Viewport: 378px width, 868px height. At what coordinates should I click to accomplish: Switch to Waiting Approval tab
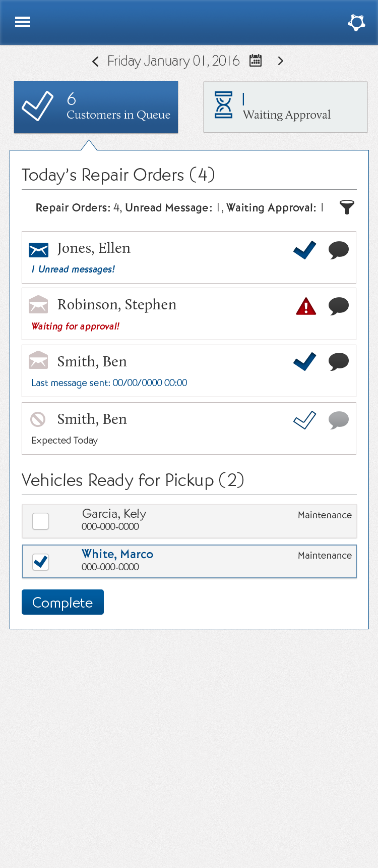point(285,107)
